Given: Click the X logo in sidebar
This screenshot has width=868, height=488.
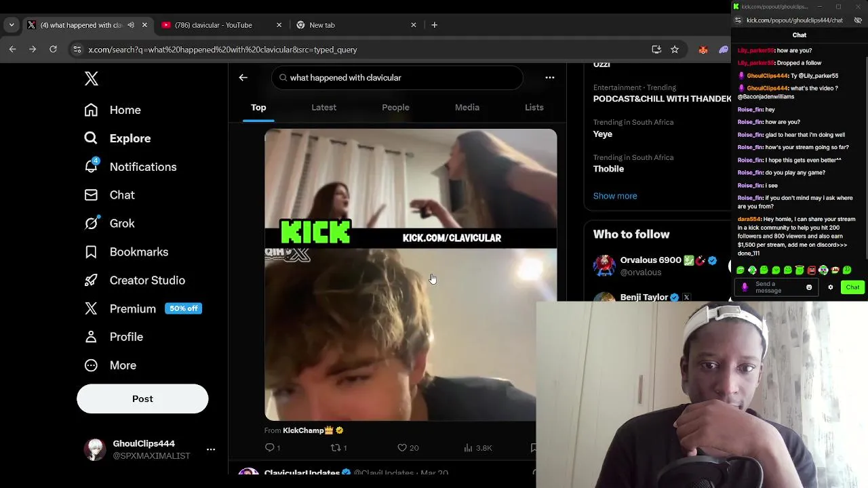Looking at the screenshot, I should [92, 78].
